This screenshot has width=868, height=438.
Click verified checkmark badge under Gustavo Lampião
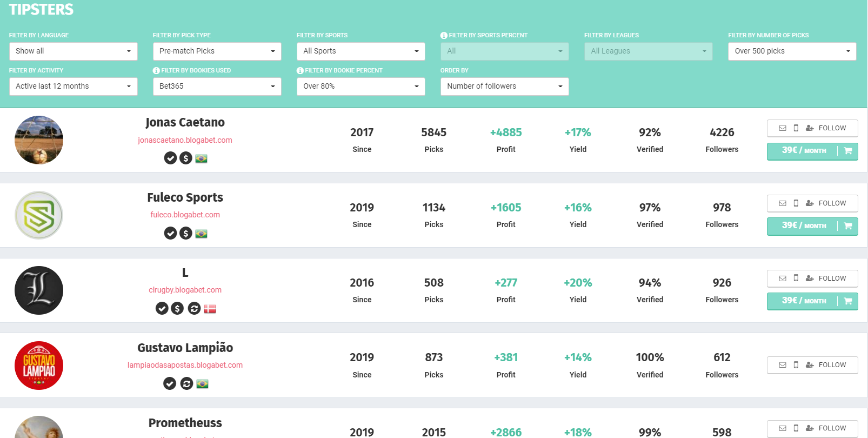pos(170,383)
